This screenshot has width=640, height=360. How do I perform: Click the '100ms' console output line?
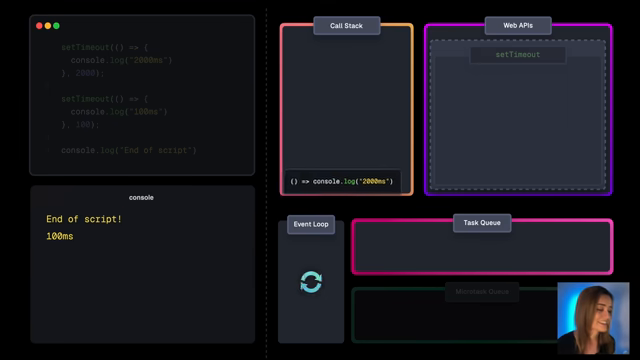(x=60, y=236)
